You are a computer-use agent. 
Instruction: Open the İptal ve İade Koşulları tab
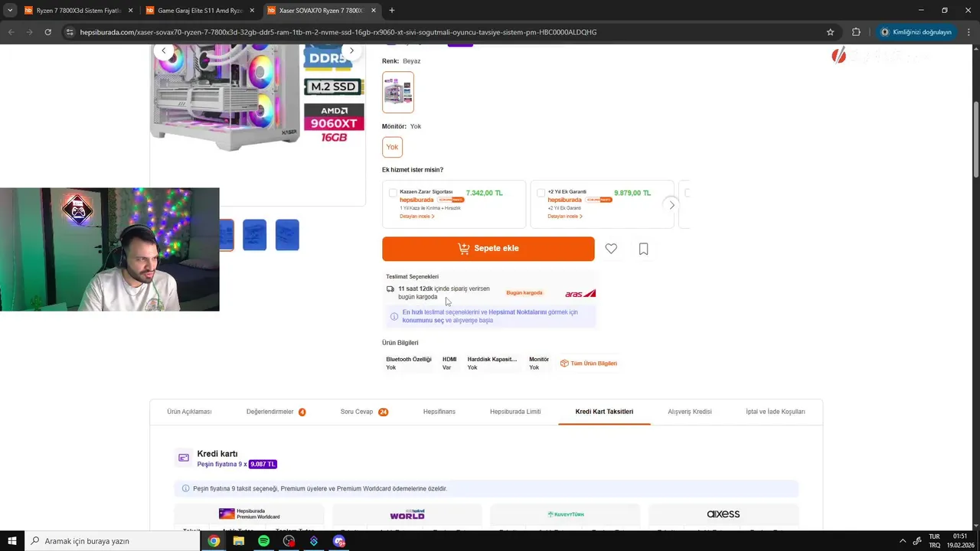(x=776, y=412)
